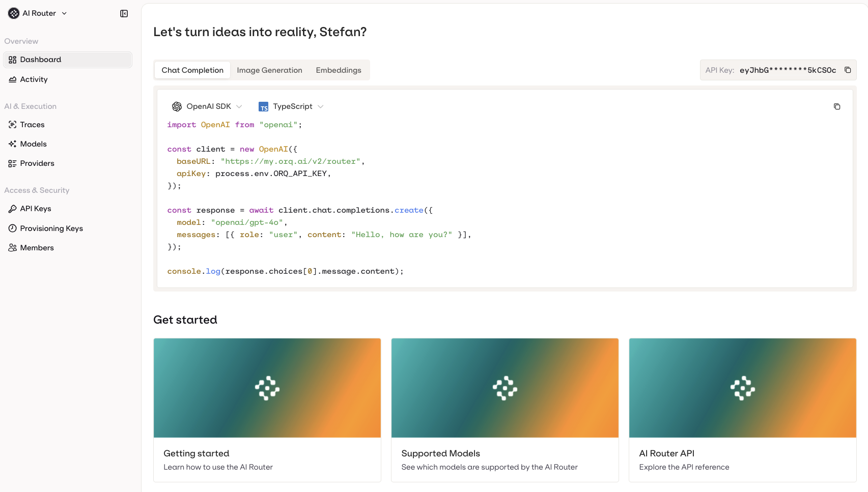Open the Models section
Image resolution: width=868 pixels, height=492 pixels.
click(68, 144)
